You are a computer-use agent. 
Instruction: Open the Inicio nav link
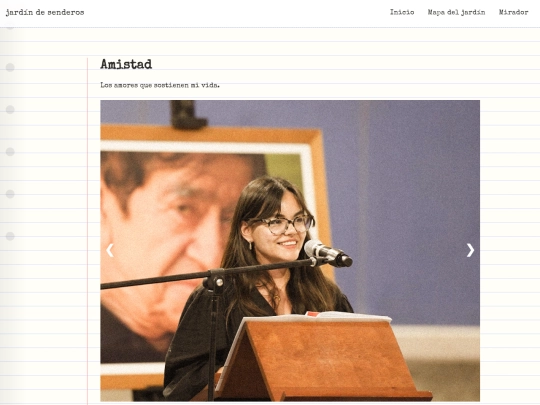[x=402, y=12]
